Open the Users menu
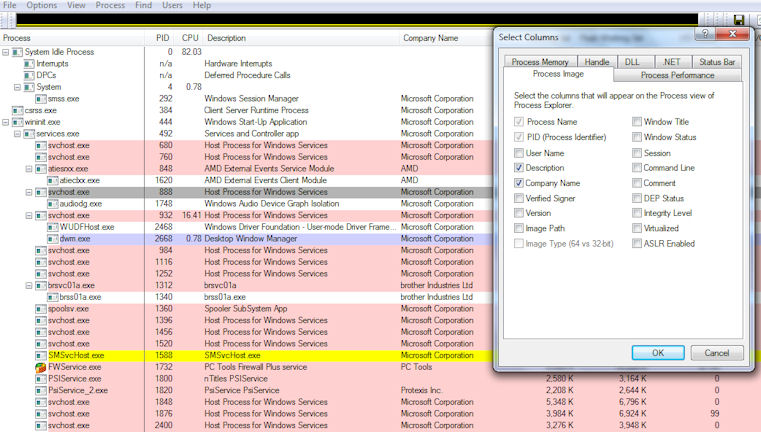The width and height of the screenshot is (761, 432). pos(172,5)
